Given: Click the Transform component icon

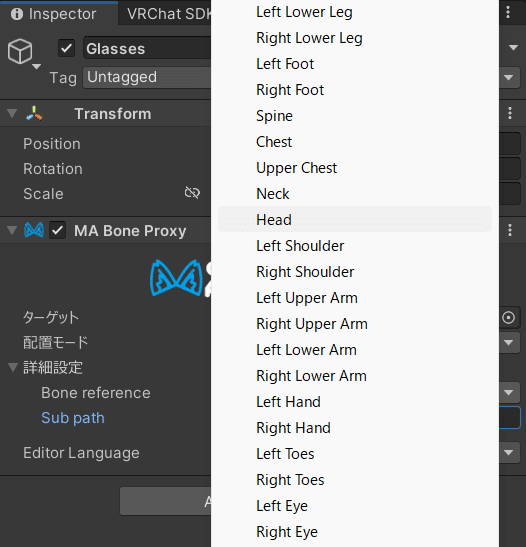Looking at the screenshot, I should [34, 113].
